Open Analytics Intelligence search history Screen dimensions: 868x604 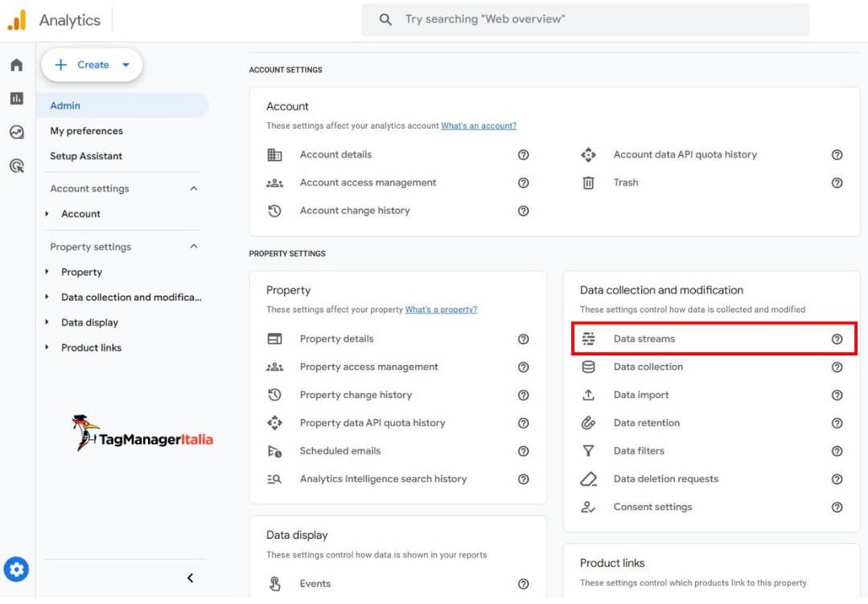point(383,479)
